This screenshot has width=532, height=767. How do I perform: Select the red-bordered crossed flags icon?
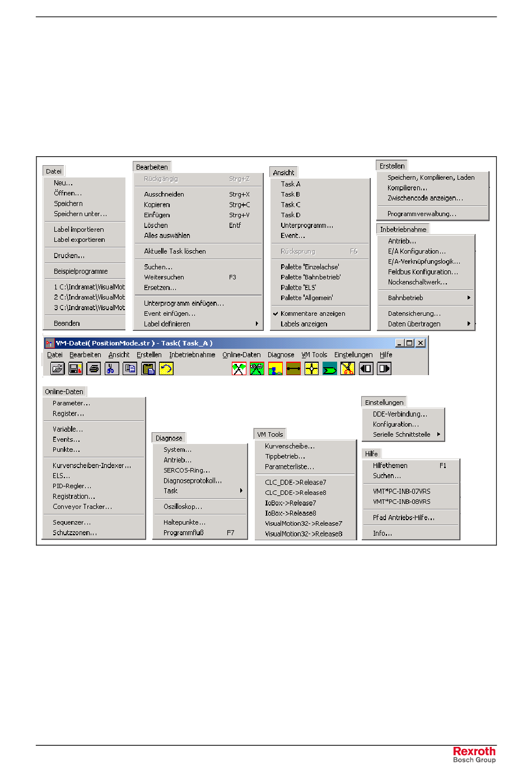(x=239, y=368)
